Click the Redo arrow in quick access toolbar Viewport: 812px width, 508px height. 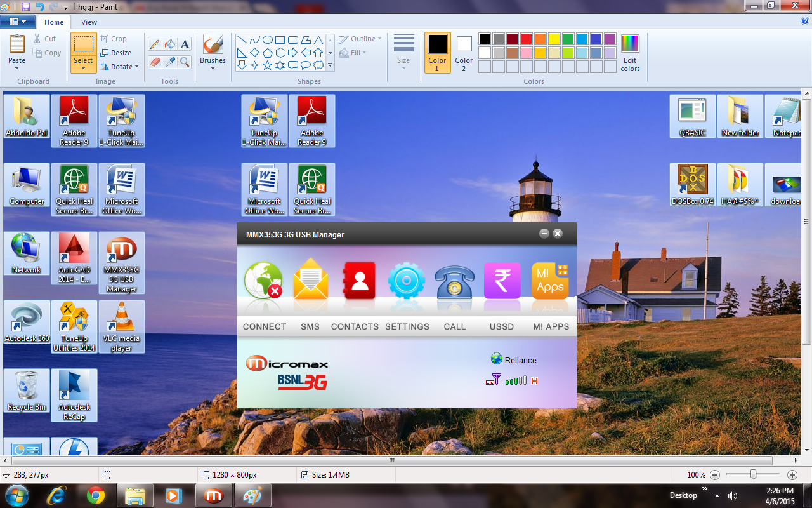[x=53, y=6]
